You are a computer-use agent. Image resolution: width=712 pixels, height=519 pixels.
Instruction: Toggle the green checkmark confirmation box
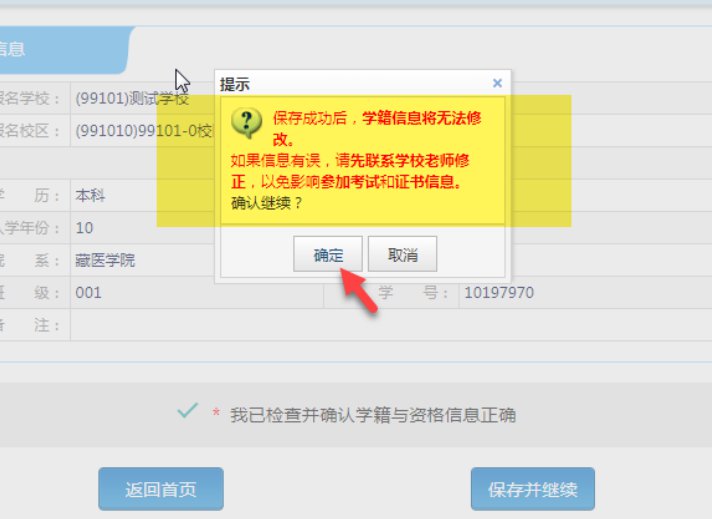[x=188, y=411]
